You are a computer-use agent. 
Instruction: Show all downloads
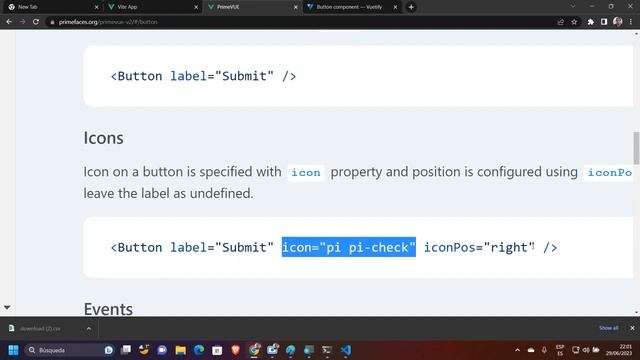(608, 328)
